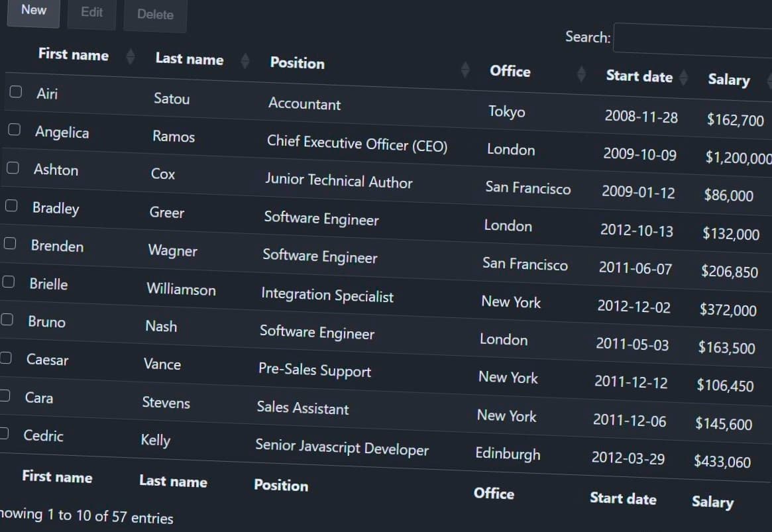Select the Chief Executive Officer (CEO) cell
Image resolution: width=772 pixels, height=532 pixels.
tap(357, 143)
